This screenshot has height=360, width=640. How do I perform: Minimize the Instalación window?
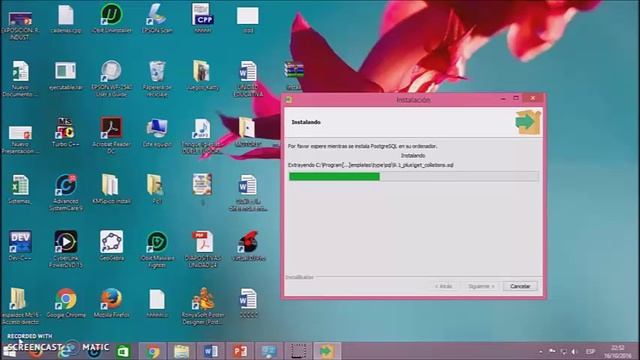(x=503, y=99)
